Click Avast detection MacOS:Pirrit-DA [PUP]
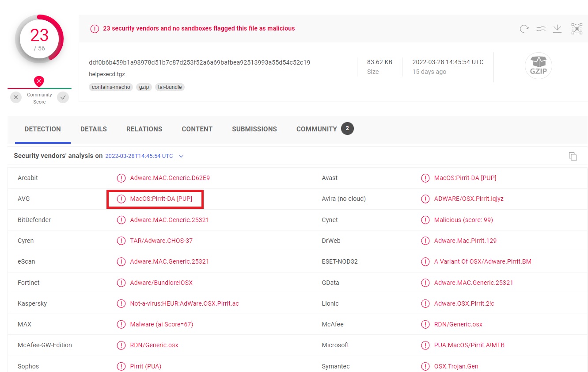Screen dimensions: 588x372 coord(465,178)
